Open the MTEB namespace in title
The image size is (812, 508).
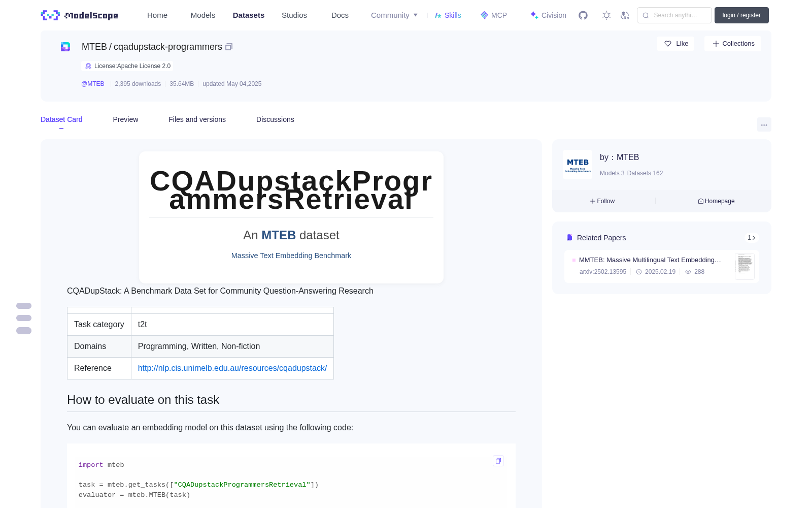point(94,47)
